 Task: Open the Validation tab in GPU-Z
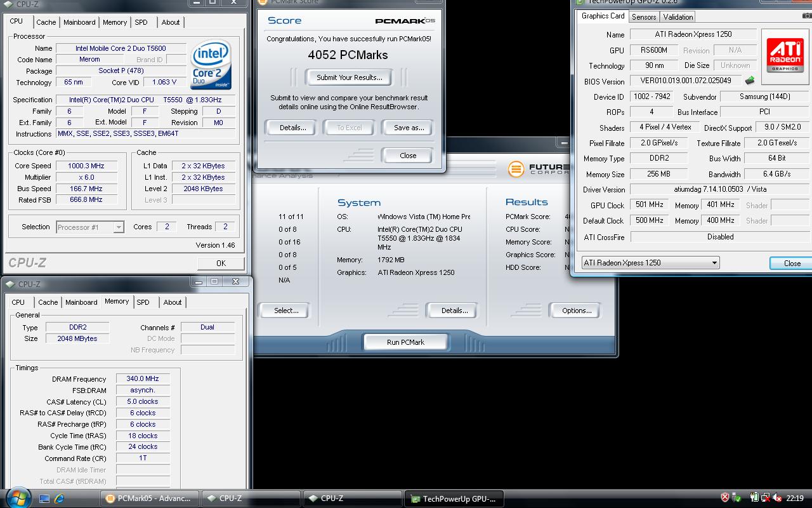[678, 17]
